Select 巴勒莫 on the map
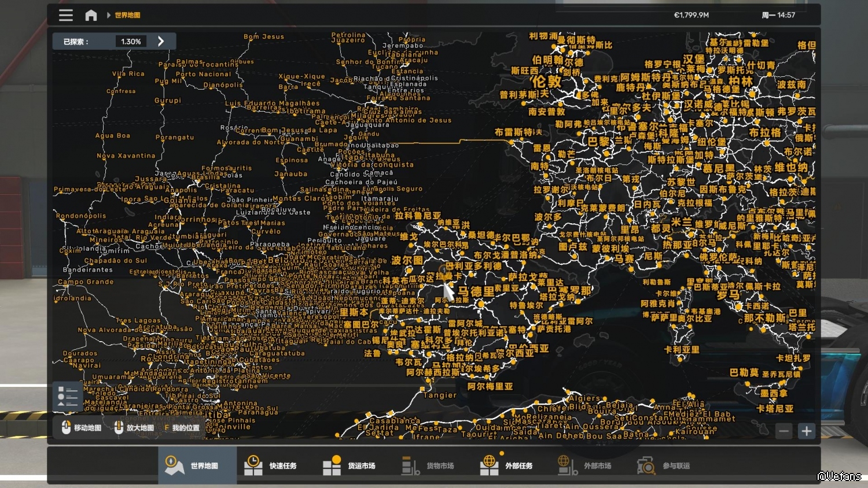The width and height of the screenshot is (868, 488). point(744,373)
